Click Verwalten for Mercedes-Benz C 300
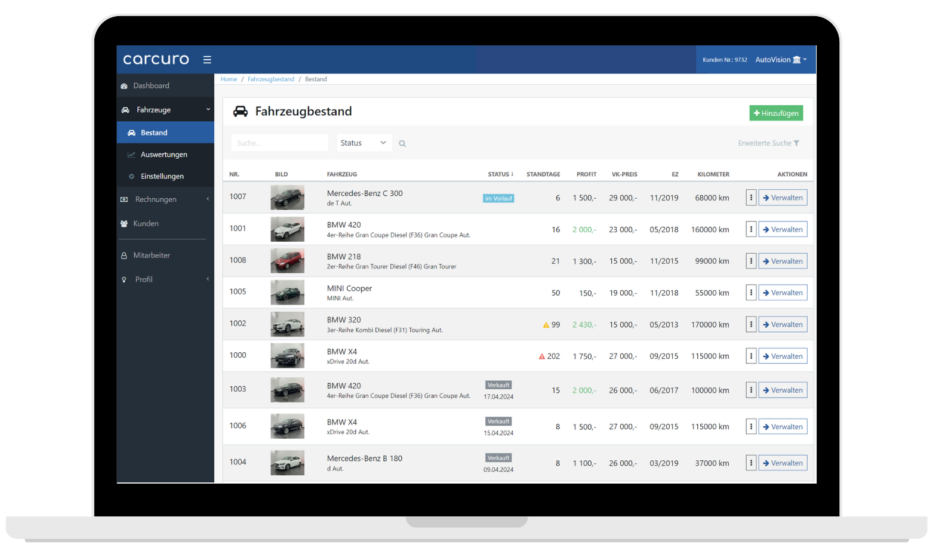The width and height of the screenshot is (933, 560). point(783,198)
